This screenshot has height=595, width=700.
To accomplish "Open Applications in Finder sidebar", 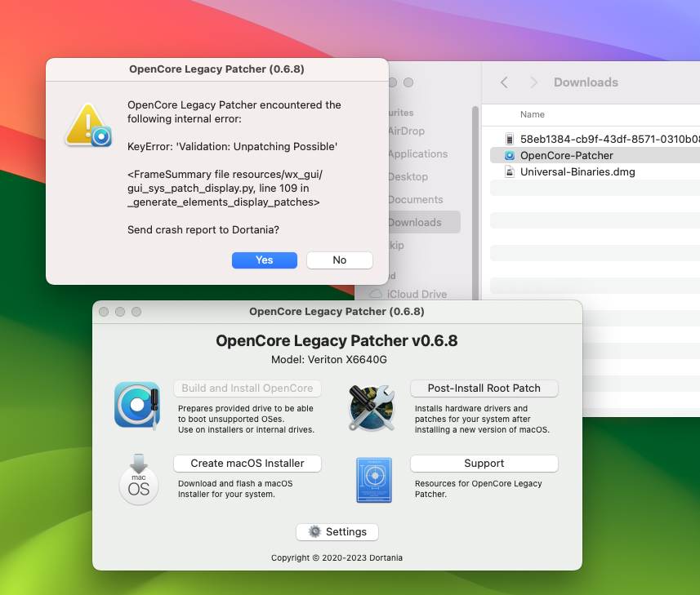I will [417, 154].
